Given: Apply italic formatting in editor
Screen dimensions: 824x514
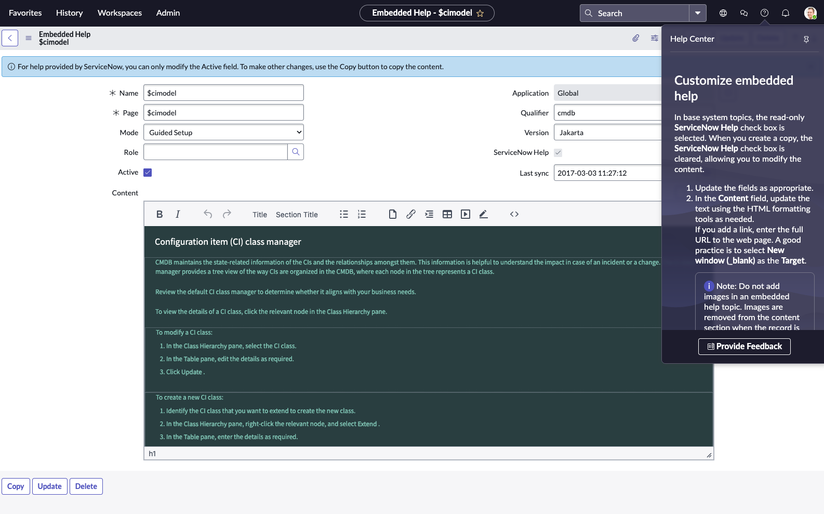Looking at the screenshot, I should pyautogui.click(x=178, y=214).
